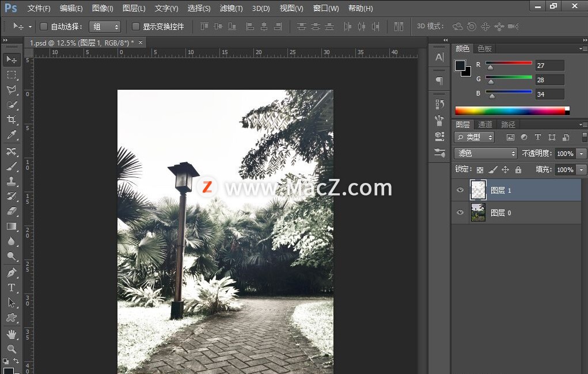Screen dimensions: 588x374
Task: Select the 图层 0 thumbnail
Action: tap(478, 212)
